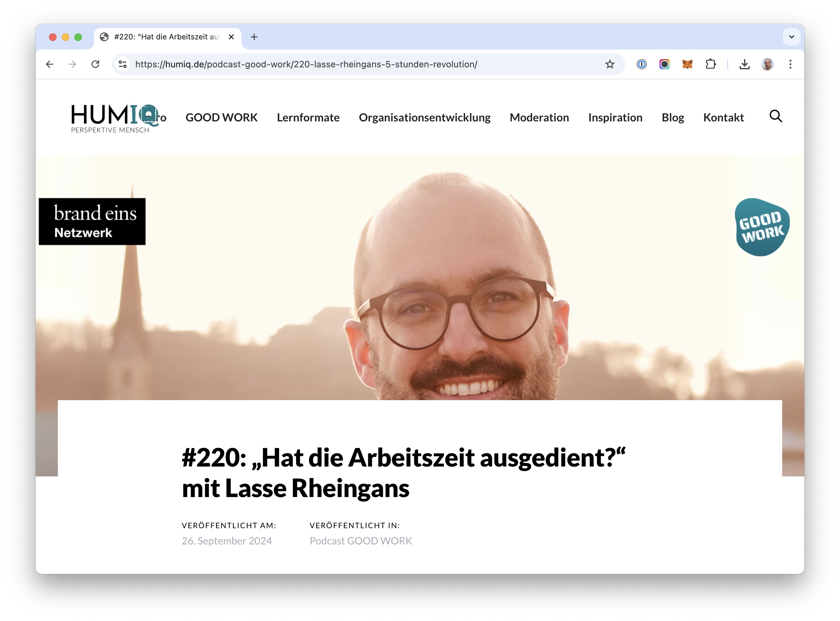Go to the Kontakt page
The height and width of the screenshot is (621, 840).
click(723, 118)
